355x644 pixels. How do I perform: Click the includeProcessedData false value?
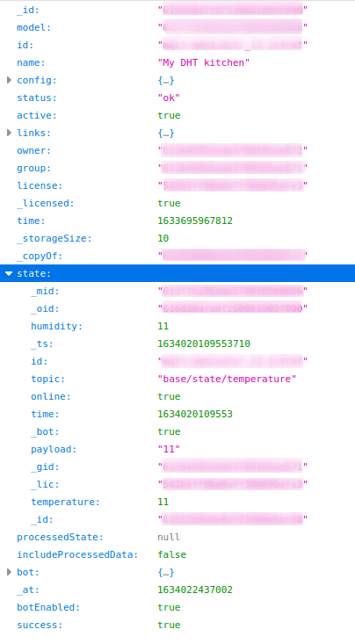click(171, 554)
